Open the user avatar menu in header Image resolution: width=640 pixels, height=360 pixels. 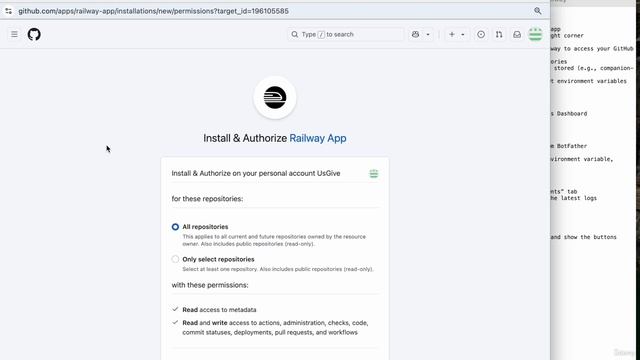(535, 34)
